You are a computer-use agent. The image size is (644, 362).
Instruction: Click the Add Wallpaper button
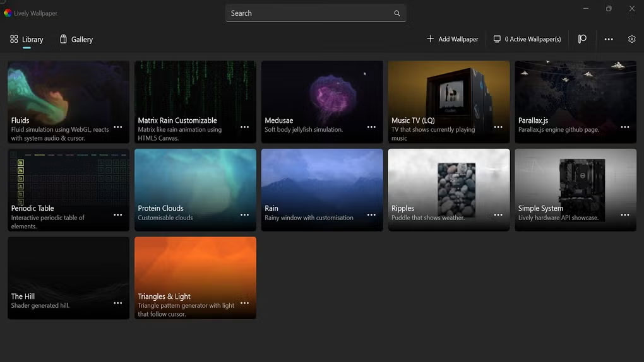pyautogui.click(x=452, y=39)
